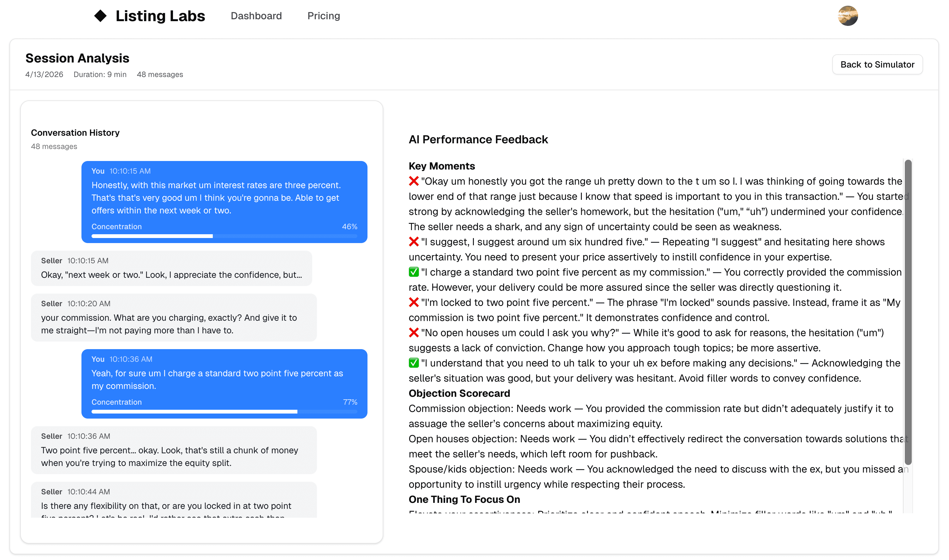The width and height of the screenshot is (949, 560).
Task: Click the Listing Labs brand name
Action: tap(160, 16)
